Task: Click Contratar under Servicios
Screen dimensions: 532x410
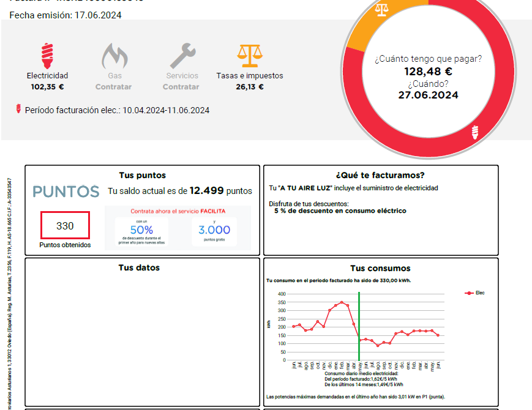Action: [181, 87]
